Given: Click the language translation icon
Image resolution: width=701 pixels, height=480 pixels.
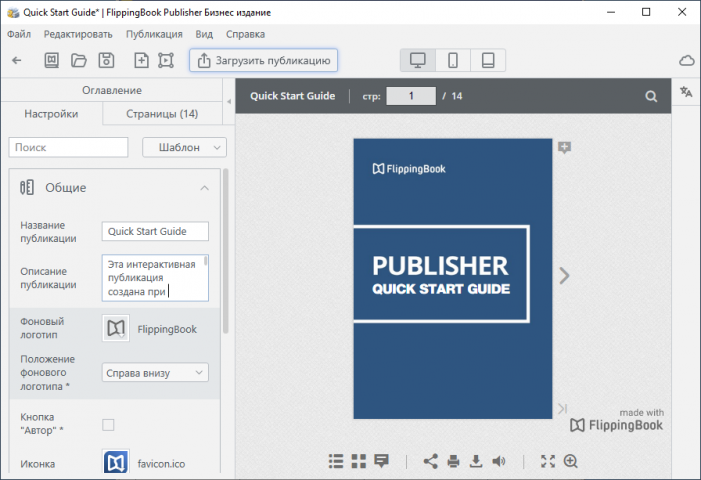Looking at the screenshot, I should pos(686,92).
